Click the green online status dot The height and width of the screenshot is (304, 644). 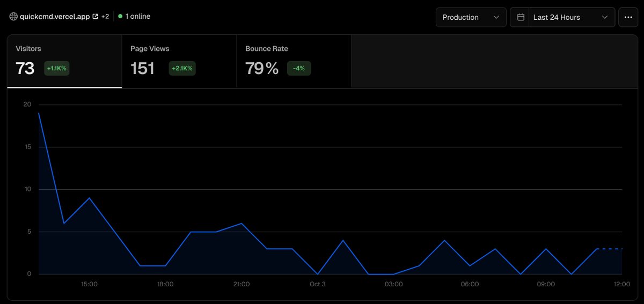click(x=120, y=17)
